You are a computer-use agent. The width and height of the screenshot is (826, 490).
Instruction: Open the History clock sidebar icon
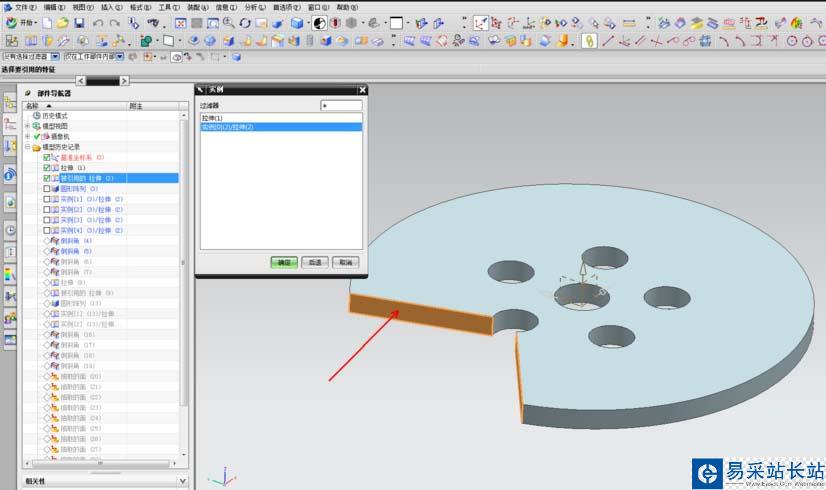coord(10,230)
